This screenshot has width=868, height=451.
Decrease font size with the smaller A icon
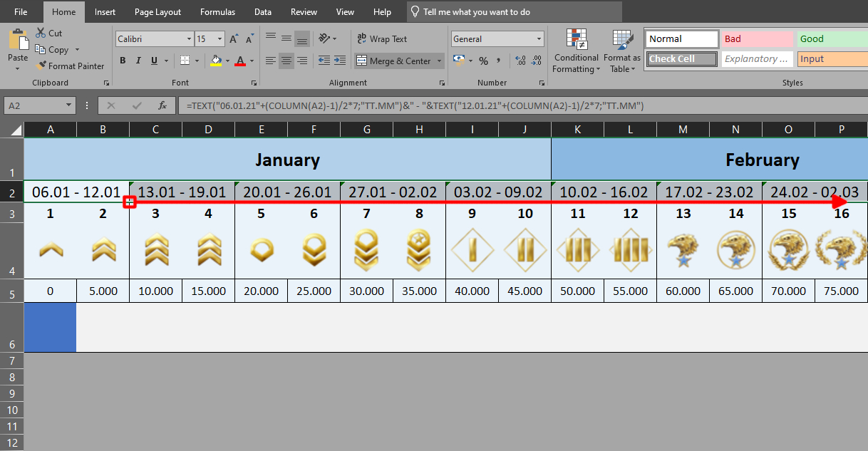[248, 40]
